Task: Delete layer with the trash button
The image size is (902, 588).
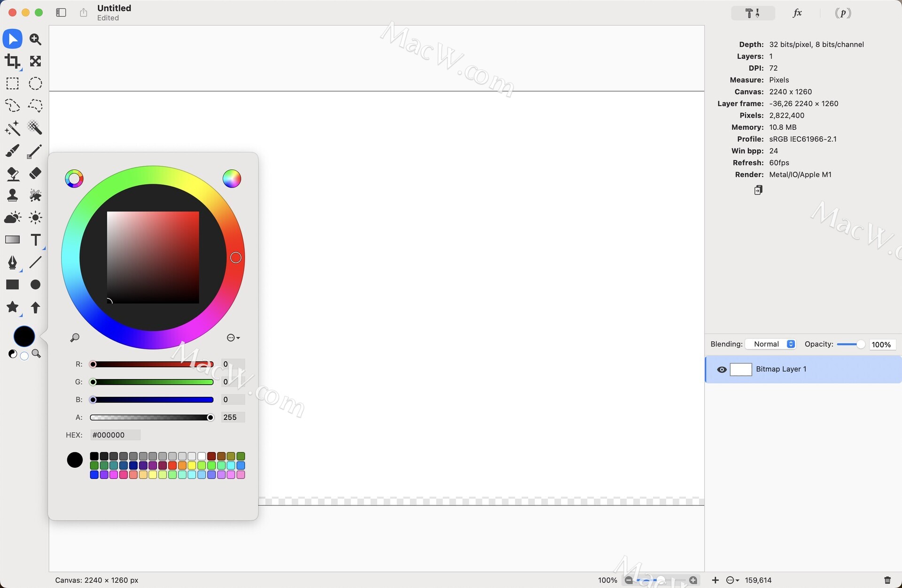Action: [887, 580]
